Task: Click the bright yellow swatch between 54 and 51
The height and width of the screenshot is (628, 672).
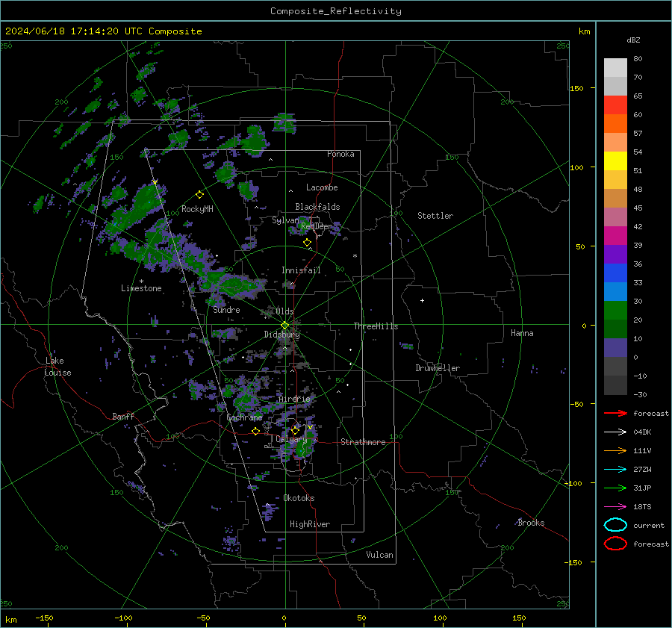Action: point(615,161)
